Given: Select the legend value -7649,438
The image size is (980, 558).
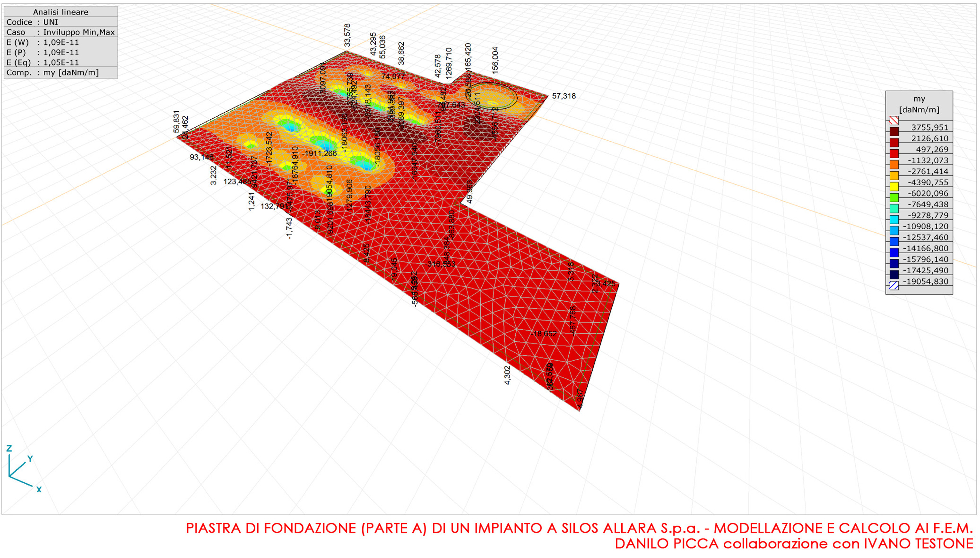Looking at the screenshot, I should (927, 205).
